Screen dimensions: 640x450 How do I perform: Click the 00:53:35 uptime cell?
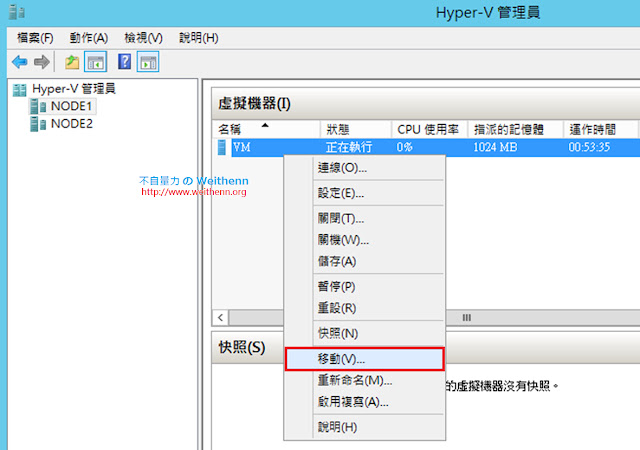pos(589,147)
